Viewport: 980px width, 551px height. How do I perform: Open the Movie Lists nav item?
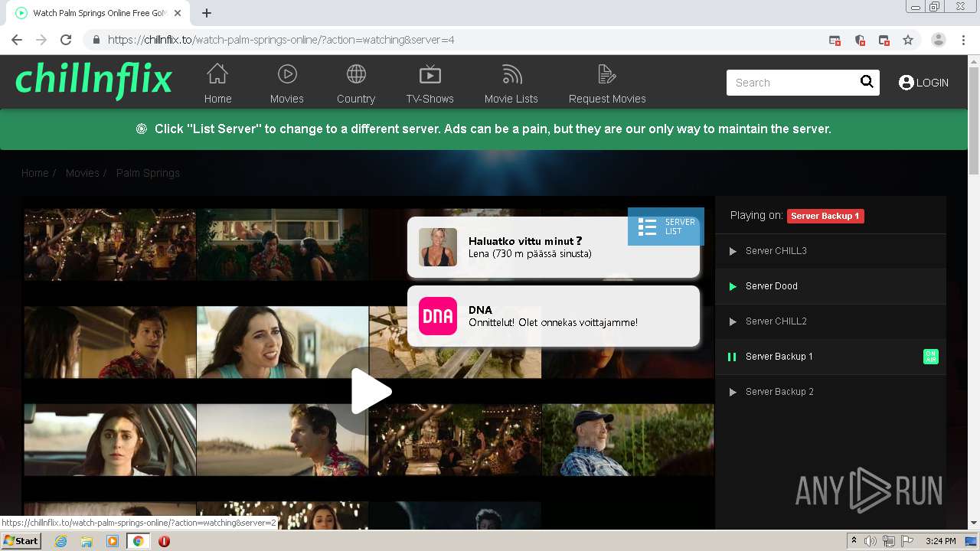coord(511,83)
